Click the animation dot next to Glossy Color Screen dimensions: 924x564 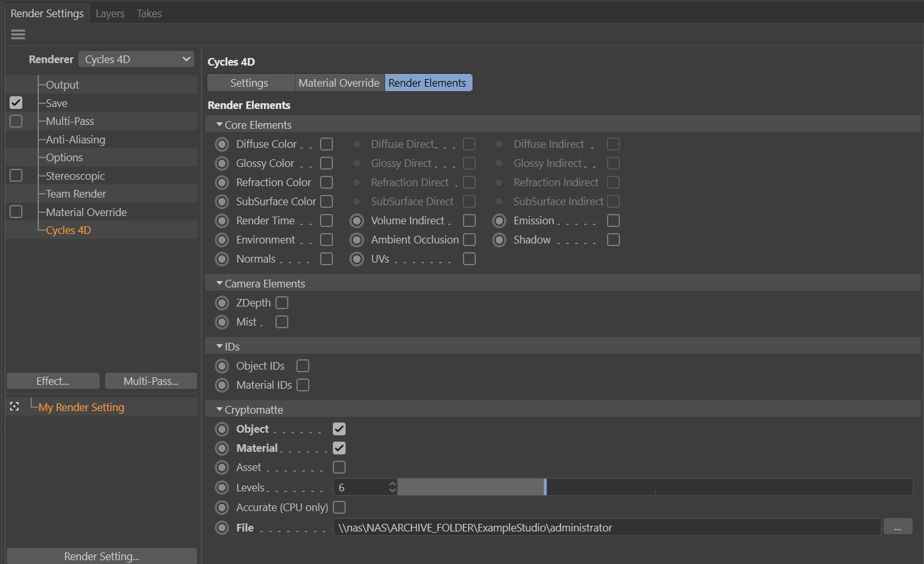[x=222, y=163]
